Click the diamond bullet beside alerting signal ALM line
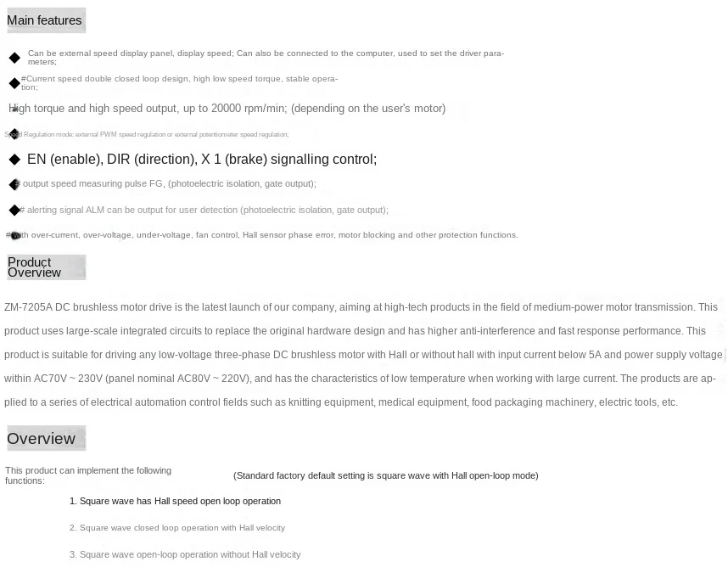728x573 pixels. tap(15, 210)
